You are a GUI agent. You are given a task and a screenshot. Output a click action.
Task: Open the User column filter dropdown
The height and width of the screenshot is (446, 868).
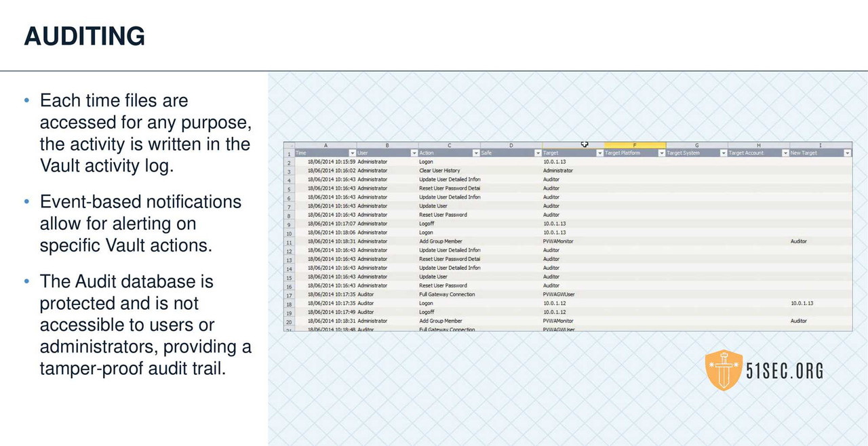(414, 153)
